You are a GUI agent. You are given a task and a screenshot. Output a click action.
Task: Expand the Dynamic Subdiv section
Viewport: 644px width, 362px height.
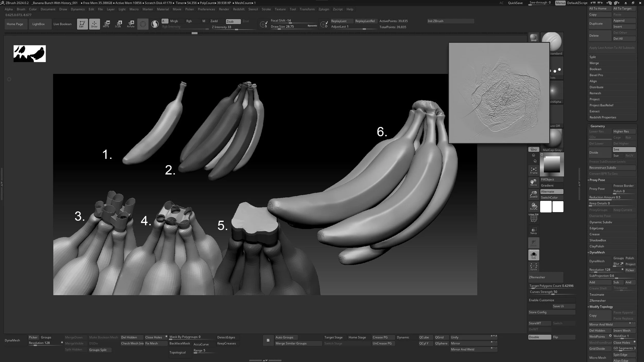click(600, 222)
